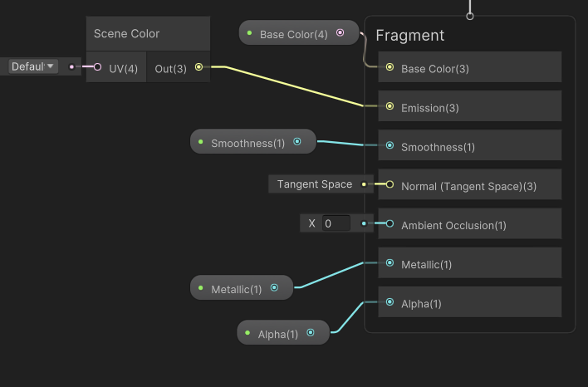Select the Alpha(1) property node

[x=278, y=334]
